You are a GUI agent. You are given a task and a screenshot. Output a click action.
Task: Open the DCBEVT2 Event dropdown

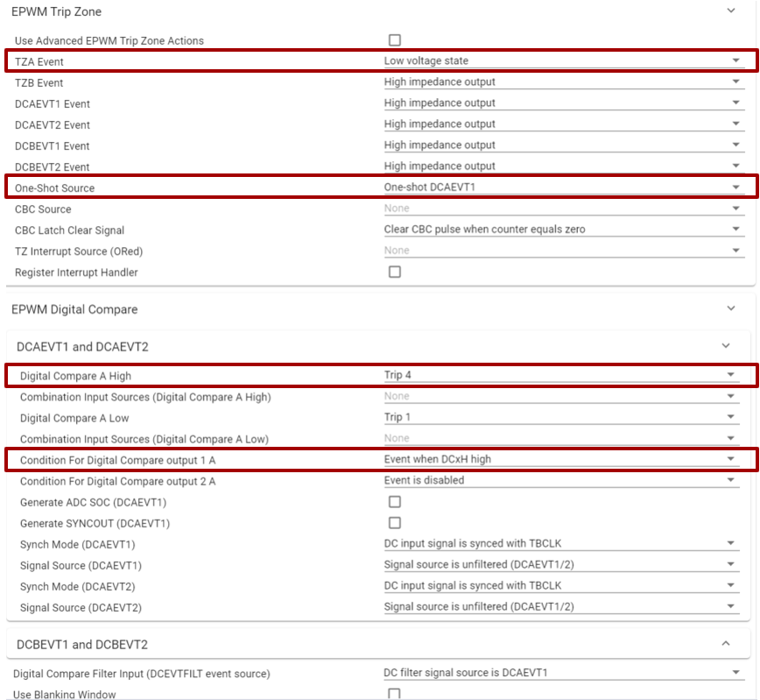click(562, 166)
